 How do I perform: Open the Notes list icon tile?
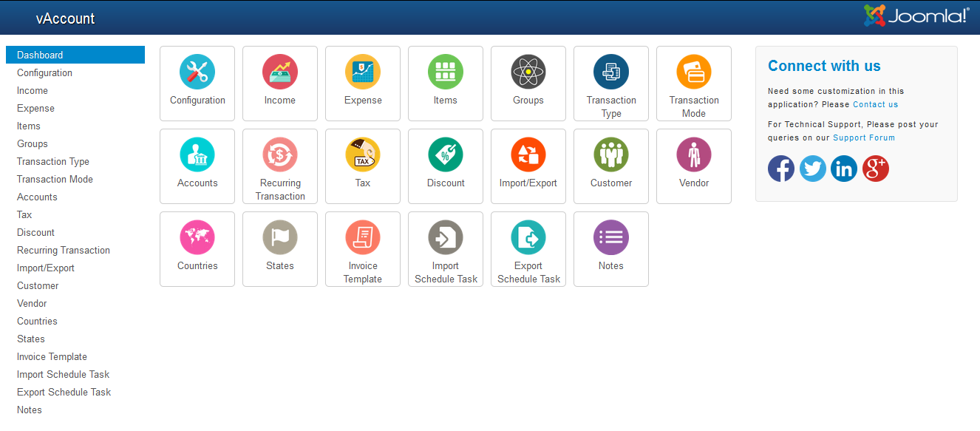611,249
